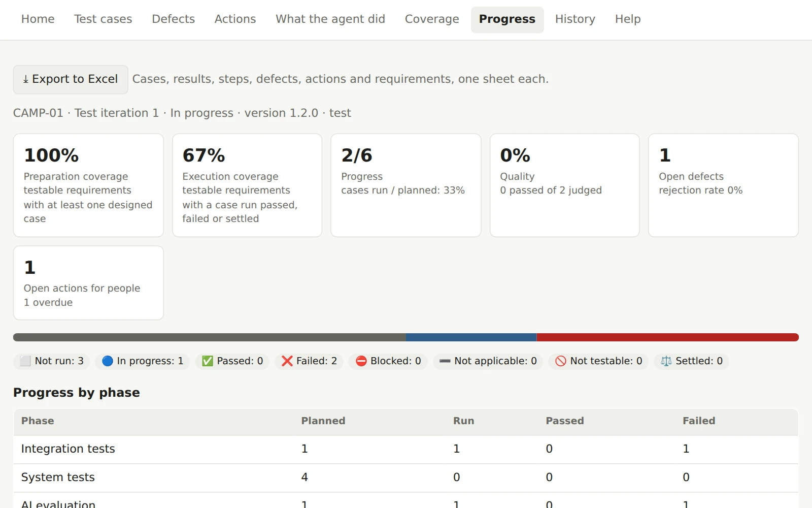This screenshot has width=812, height=508.
Task: Open the 100% Preparation coverage card
Action: coord(88,185)
